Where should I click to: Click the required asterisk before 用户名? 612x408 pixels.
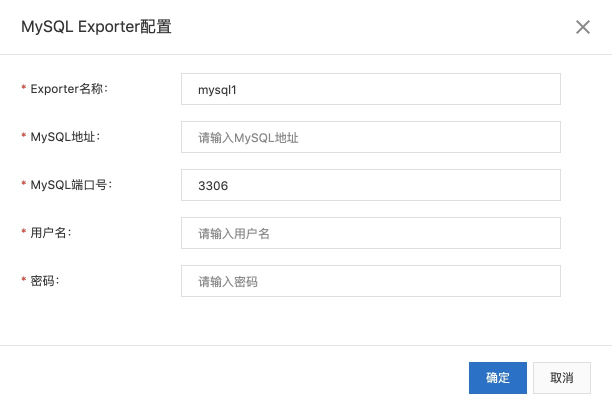pyautogui.click(x=24, y=234)
